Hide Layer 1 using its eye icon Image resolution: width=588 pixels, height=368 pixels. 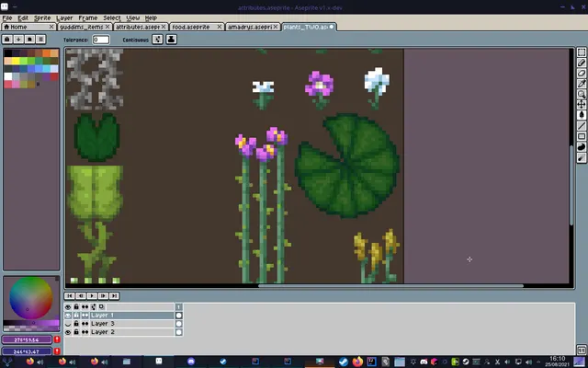coord(68,316)
